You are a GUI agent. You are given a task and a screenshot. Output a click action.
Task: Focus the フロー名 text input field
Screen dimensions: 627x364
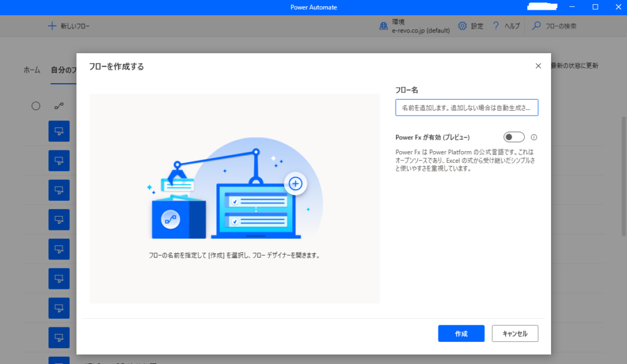467,108
